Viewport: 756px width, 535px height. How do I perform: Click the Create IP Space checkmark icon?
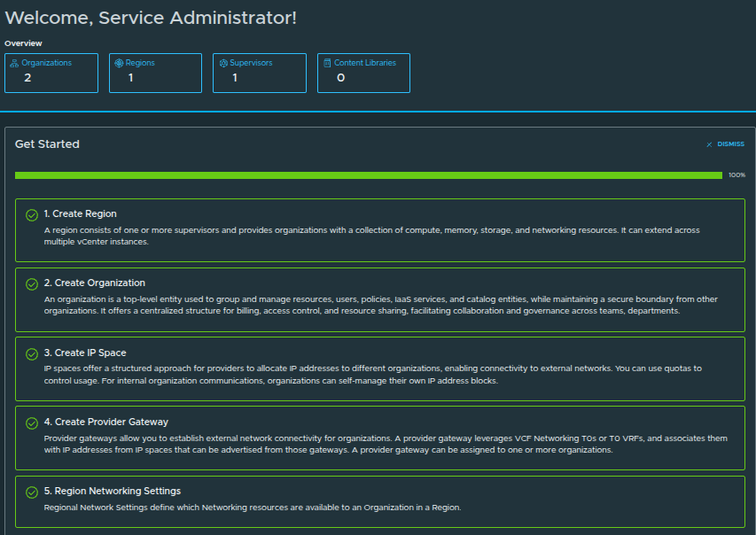click(x=32, y=353)
